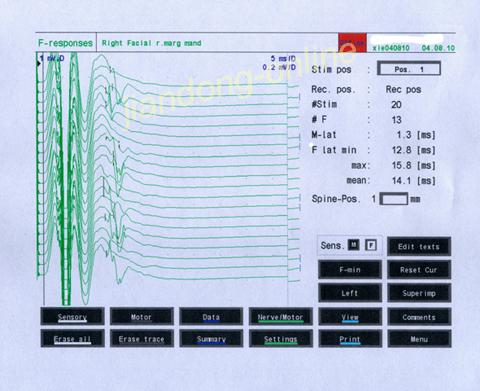Click Edit texts button
The image size is (480, 391).
coord(419,246)
